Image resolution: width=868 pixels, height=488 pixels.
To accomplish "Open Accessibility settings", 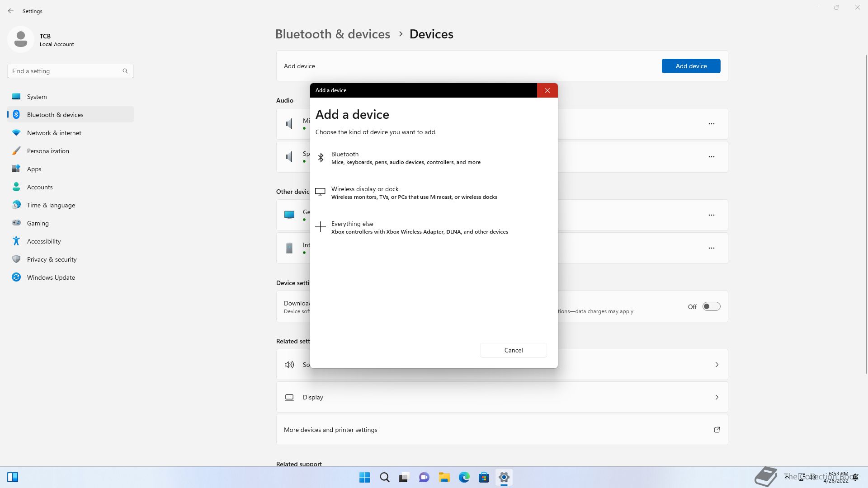I will click(x=71, y=241).
